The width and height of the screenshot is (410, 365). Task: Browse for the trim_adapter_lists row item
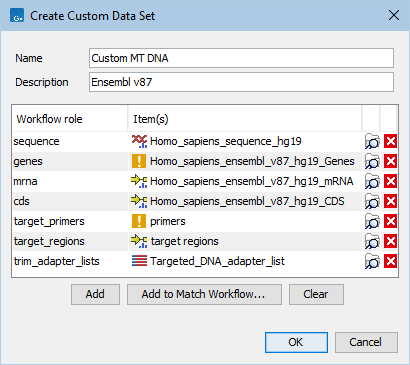coord(372,261)
